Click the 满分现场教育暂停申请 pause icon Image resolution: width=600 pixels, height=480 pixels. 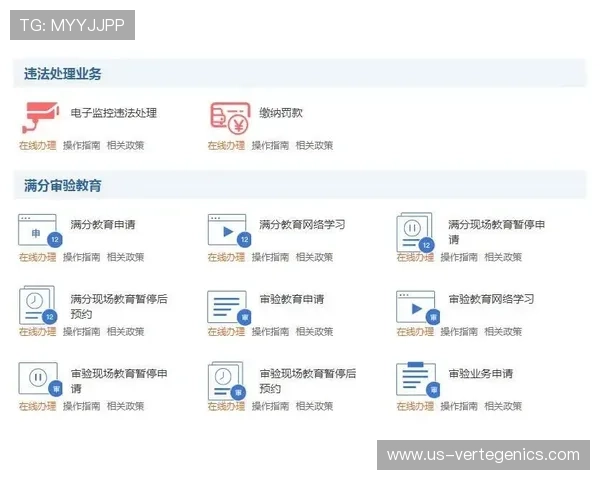[x=416, y=232]
